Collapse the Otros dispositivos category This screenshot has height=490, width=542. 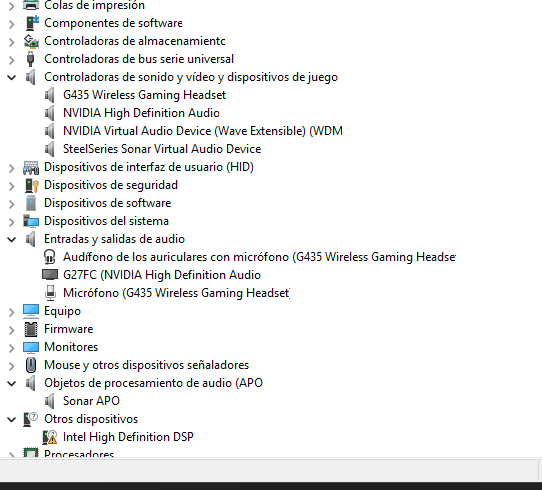click(11, 420)
